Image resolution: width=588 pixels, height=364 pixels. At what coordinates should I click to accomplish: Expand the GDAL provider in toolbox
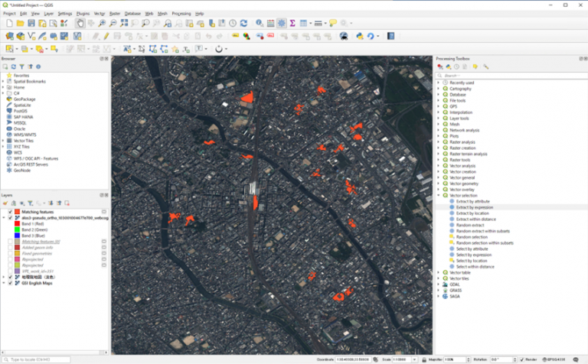pos(439,284)
